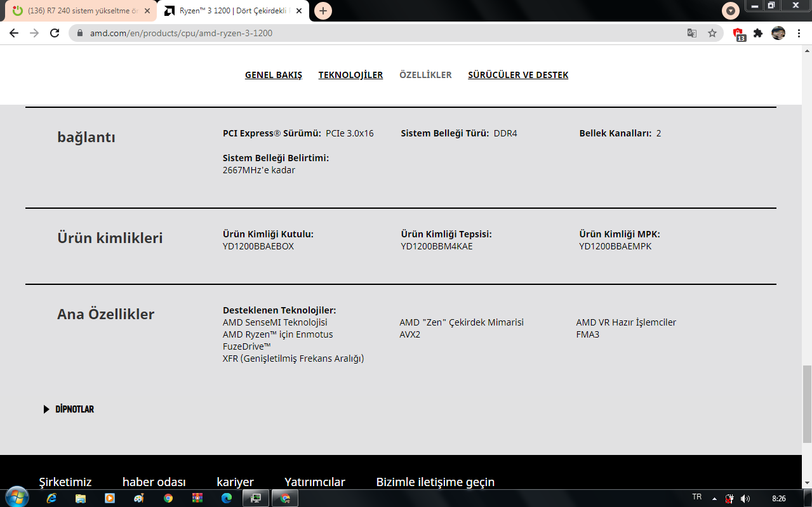Screen dimensions: 812x507
Task: Open Chrome's three-dot menu
Action: click(x=799, y=33)
